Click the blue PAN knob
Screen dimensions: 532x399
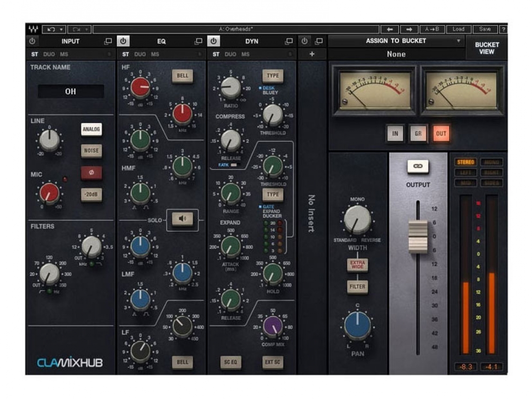click(357, 326)
